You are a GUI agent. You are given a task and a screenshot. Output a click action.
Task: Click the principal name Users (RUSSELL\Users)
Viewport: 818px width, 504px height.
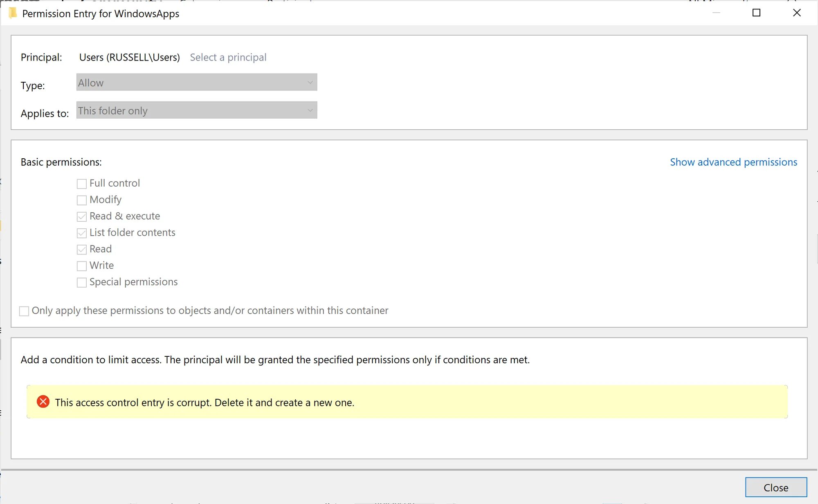(130, 57)
